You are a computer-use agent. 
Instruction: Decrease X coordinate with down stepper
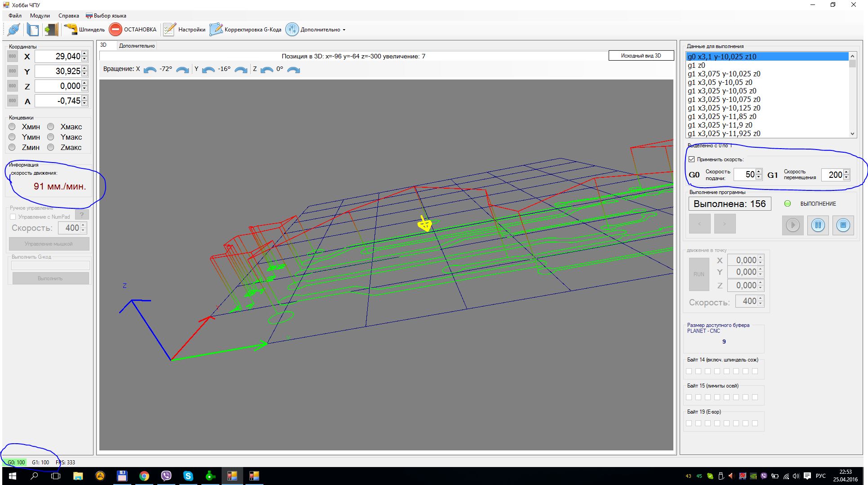pos(85,59)
